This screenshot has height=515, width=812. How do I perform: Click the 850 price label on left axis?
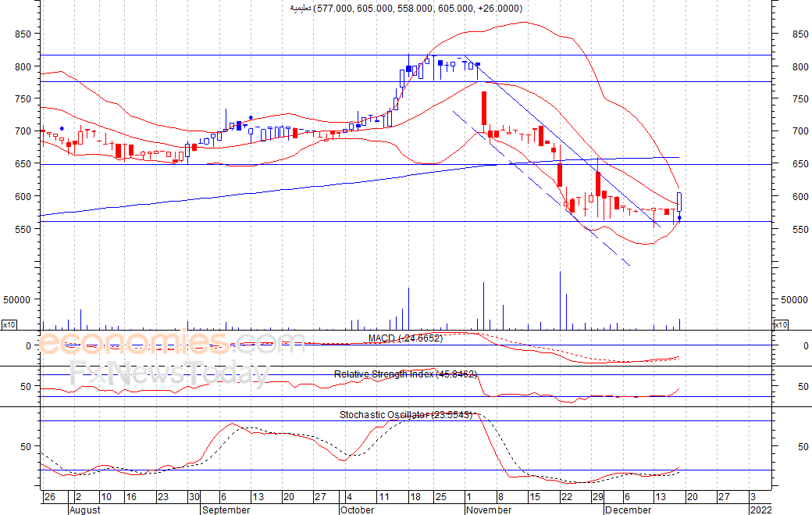tap(23, 34)
